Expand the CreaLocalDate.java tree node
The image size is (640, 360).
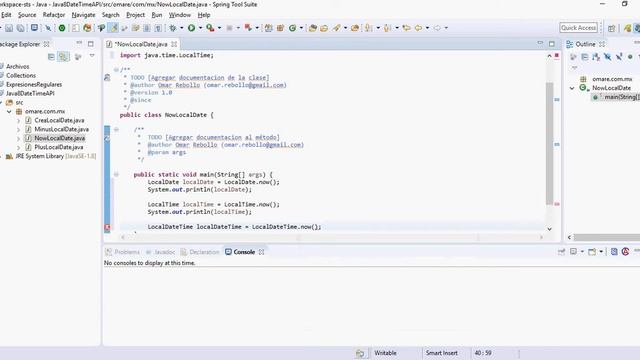click(18, 120)
